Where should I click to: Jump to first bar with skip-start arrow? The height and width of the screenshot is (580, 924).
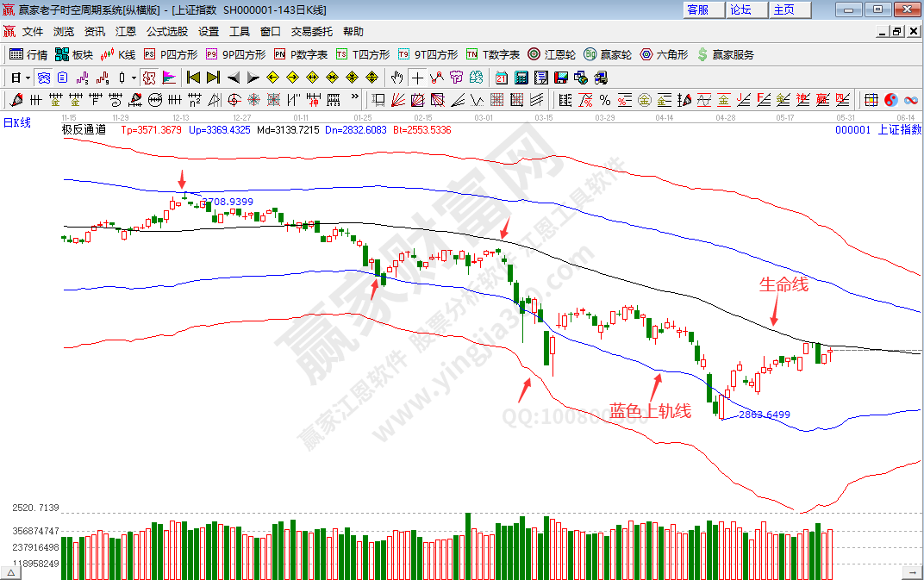193,78
